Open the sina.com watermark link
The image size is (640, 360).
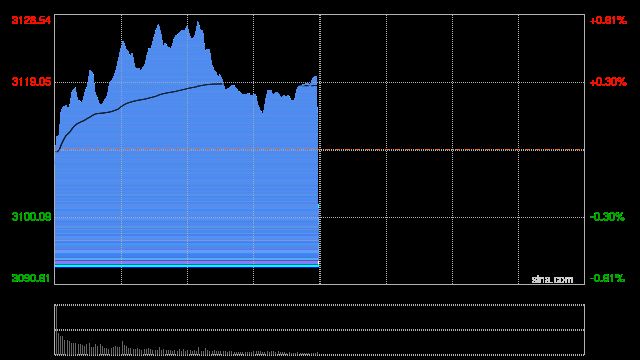[x=552, y=280]
